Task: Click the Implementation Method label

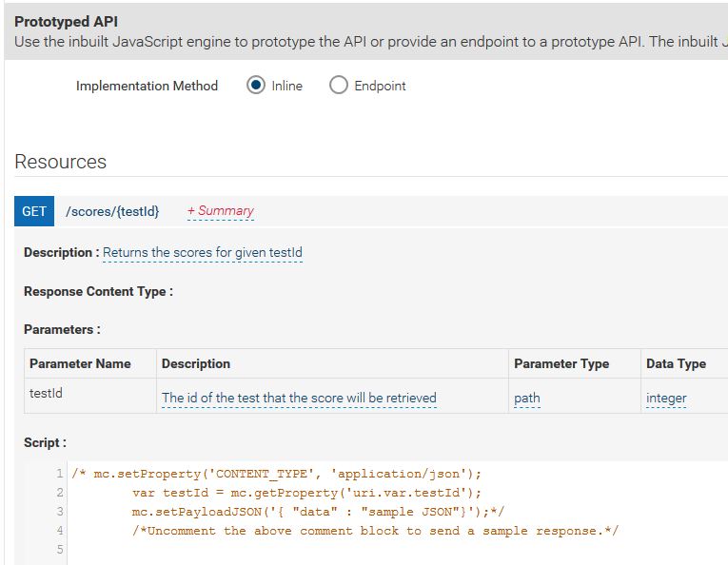Action: pos(147,86)
